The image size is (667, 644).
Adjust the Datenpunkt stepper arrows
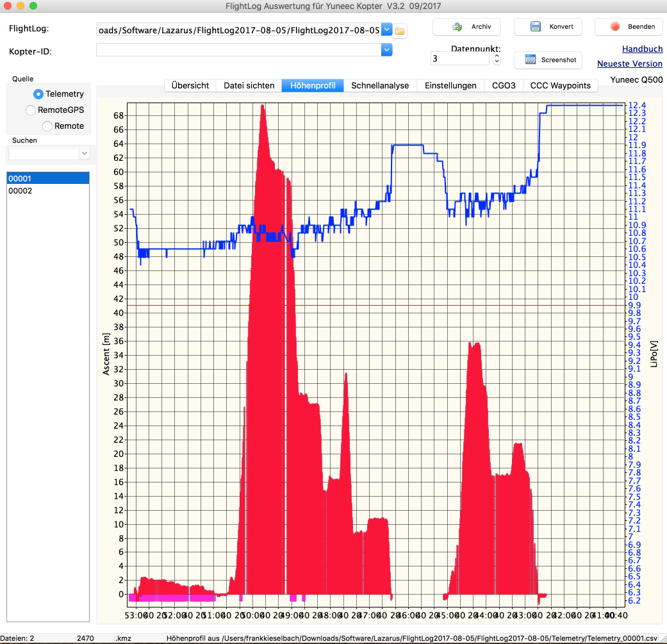(497, 58)
